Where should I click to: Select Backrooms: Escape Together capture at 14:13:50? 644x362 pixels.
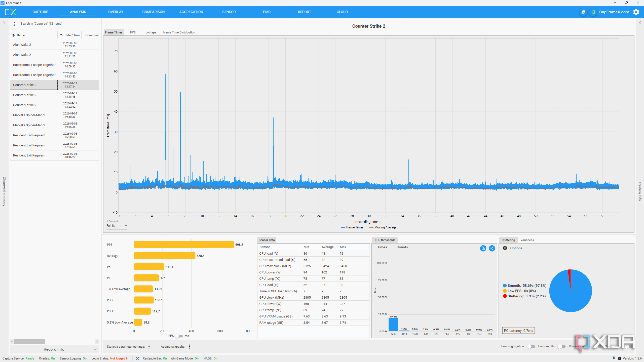pyautogui.click(x=54, y=75)
